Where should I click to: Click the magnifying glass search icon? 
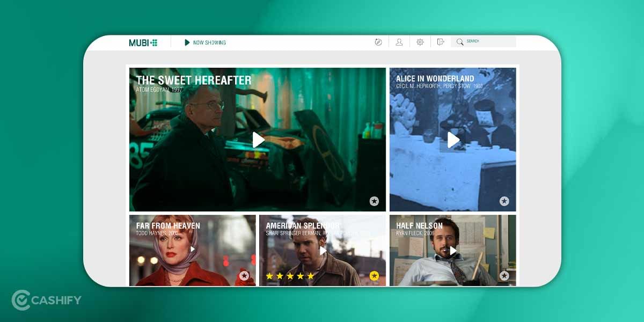click(460, 42)
